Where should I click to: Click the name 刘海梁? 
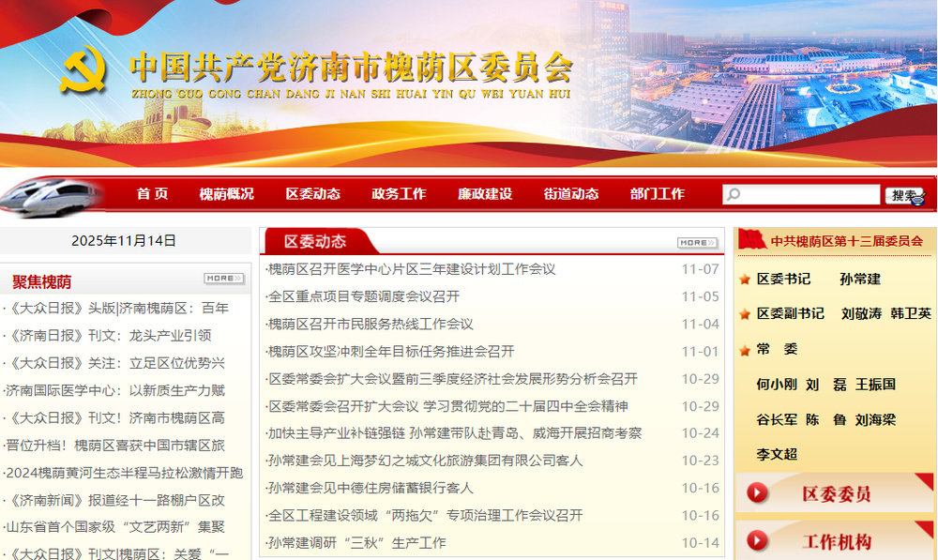[875, 420]
